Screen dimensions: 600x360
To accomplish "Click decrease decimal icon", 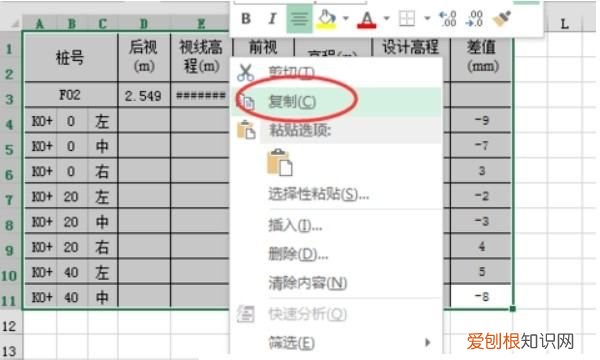I will 474,18.
